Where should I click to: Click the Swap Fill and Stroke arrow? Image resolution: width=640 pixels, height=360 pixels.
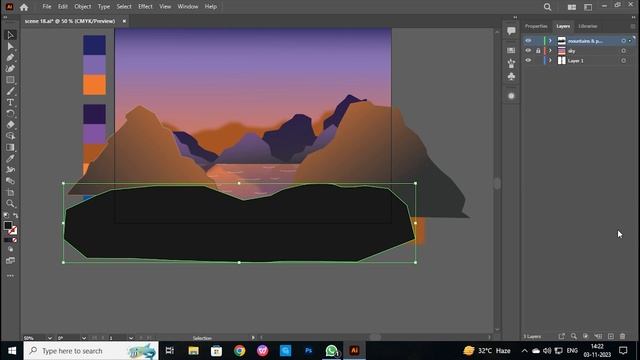(x=16, y=216)
